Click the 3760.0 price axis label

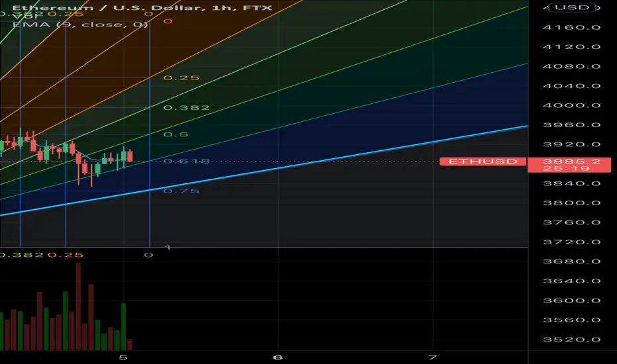(571, 222)
